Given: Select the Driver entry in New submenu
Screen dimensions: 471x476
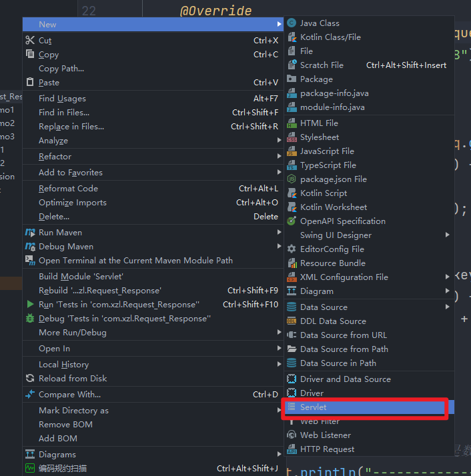Looking at the screenshot, I should (x=369, y=393).
